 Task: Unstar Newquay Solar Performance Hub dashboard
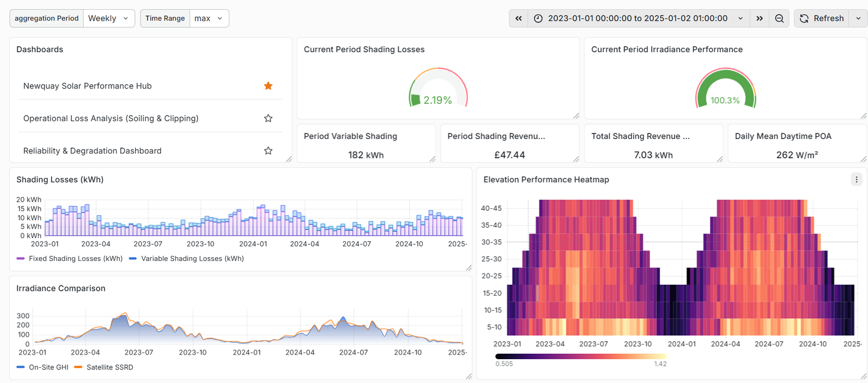268,86
